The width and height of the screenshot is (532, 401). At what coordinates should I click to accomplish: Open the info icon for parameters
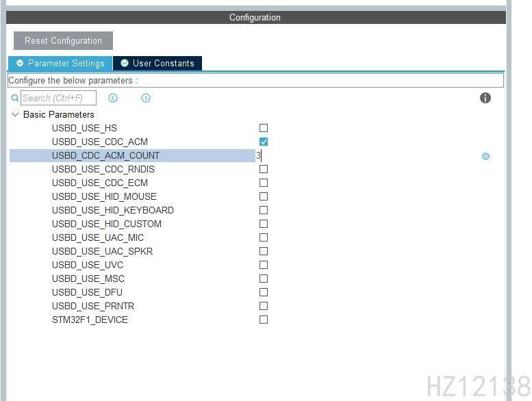click(485, 98)
